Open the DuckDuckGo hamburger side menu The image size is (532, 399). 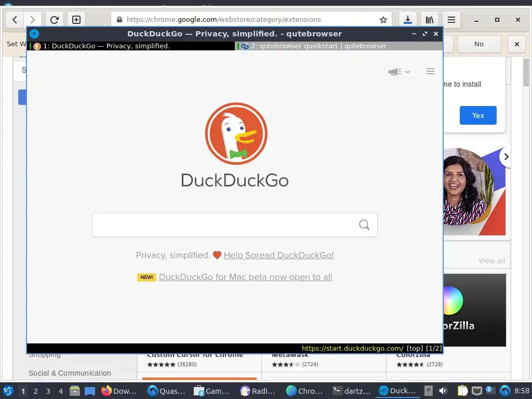point(430,71)
